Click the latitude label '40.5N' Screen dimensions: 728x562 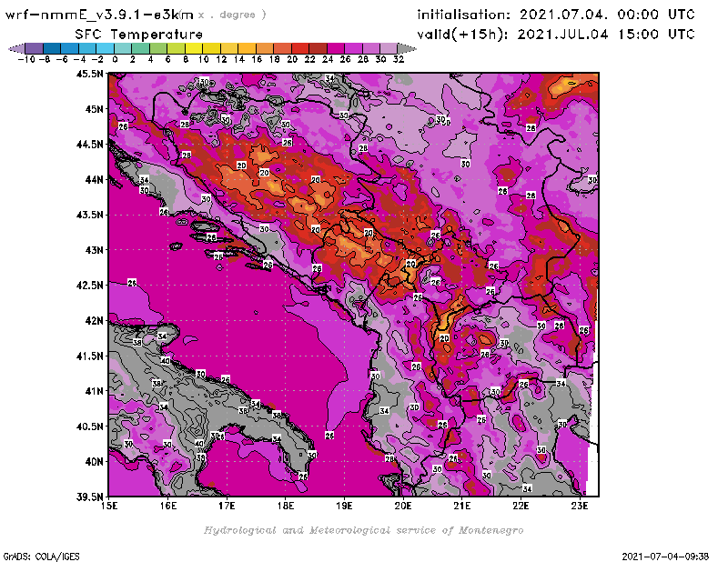pos(90,427)
